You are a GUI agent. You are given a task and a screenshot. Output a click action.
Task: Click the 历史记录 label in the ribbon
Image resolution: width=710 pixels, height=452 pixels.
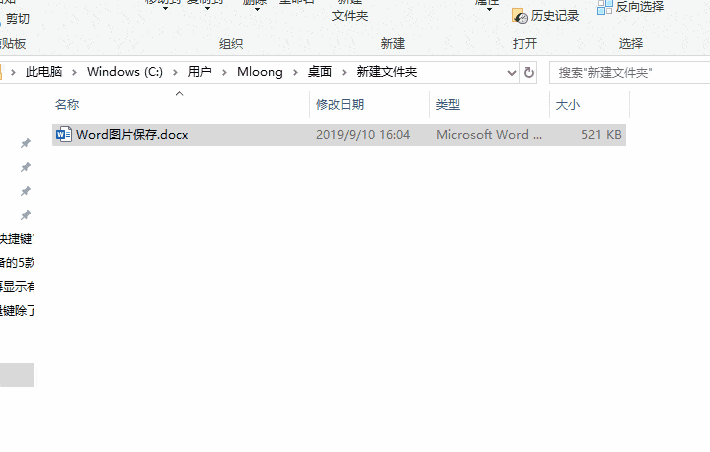point(555,16)
